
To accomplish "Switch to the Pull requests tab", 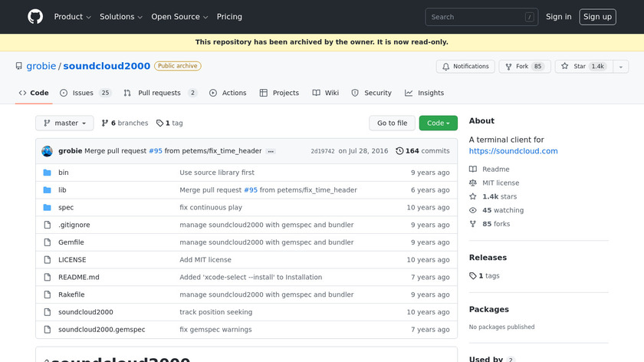I will pyautogui.click(x=159, y=93).
